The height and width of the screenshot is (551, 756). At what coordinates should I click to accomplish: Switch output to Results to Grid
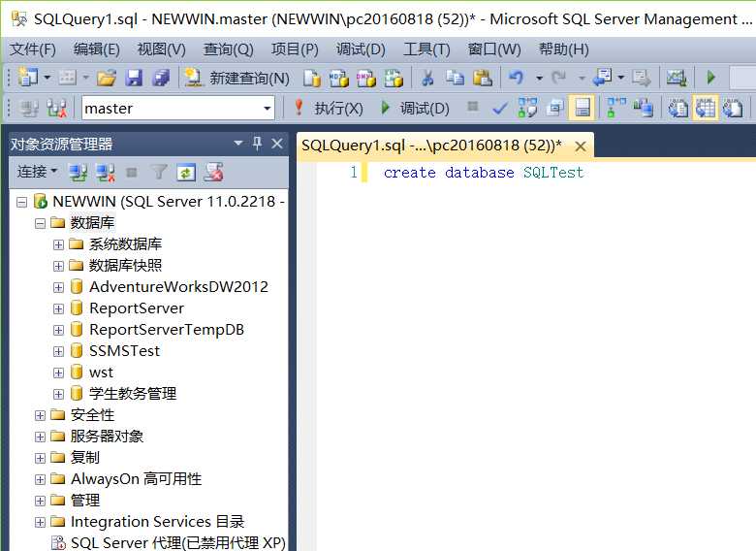706,108
